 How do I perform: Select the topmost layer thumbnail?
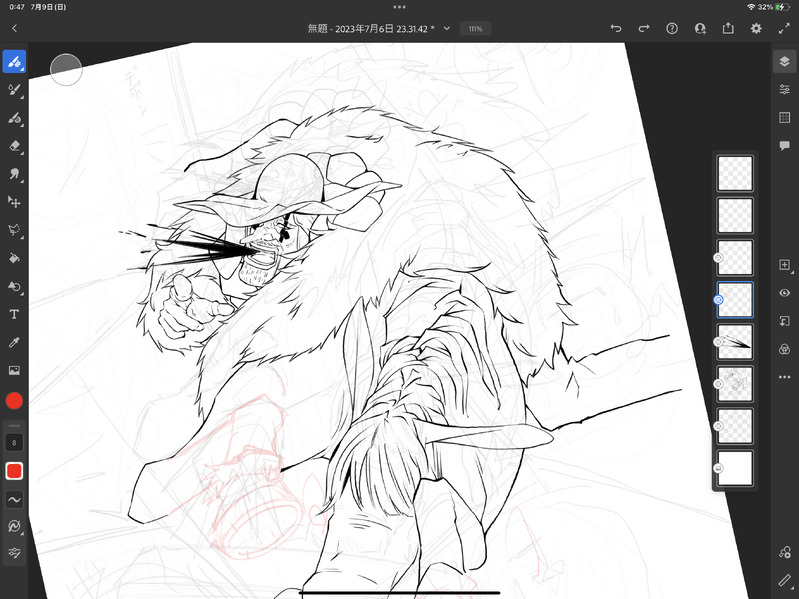[x=735, y=174]
